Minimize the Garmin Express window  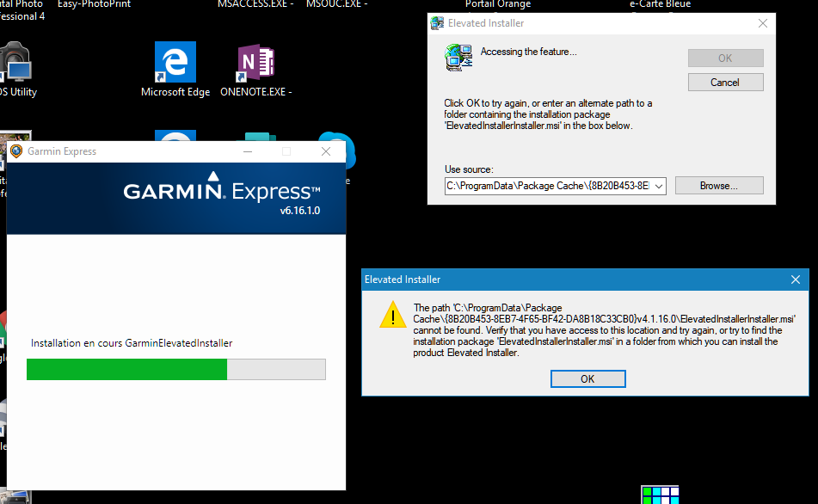[248, 151]
